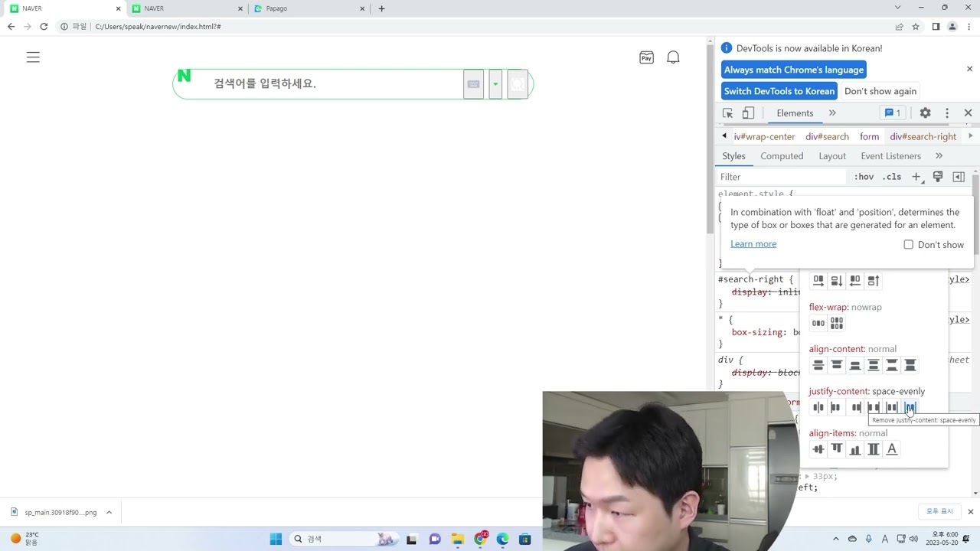Choose flex-wrap wrap icon
This screenshot has height=551, width=980.
pos(837,323)
